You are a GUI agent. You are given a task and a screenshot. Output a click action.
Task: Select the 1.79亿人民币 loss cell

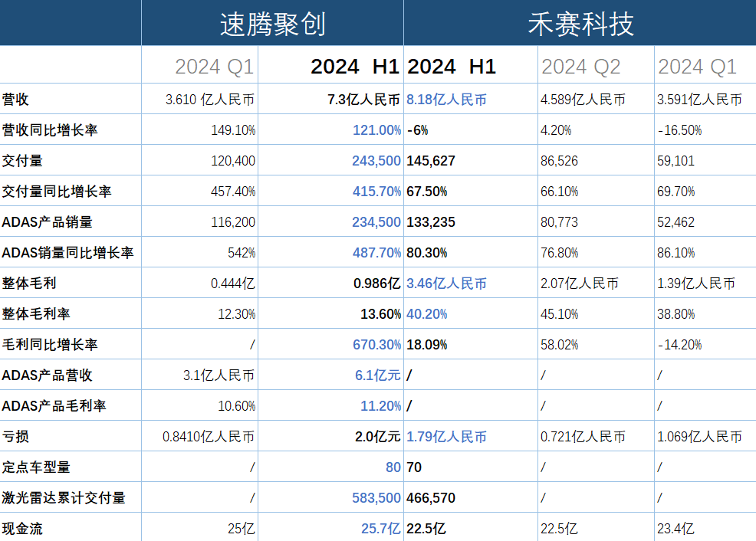[471, 437]
